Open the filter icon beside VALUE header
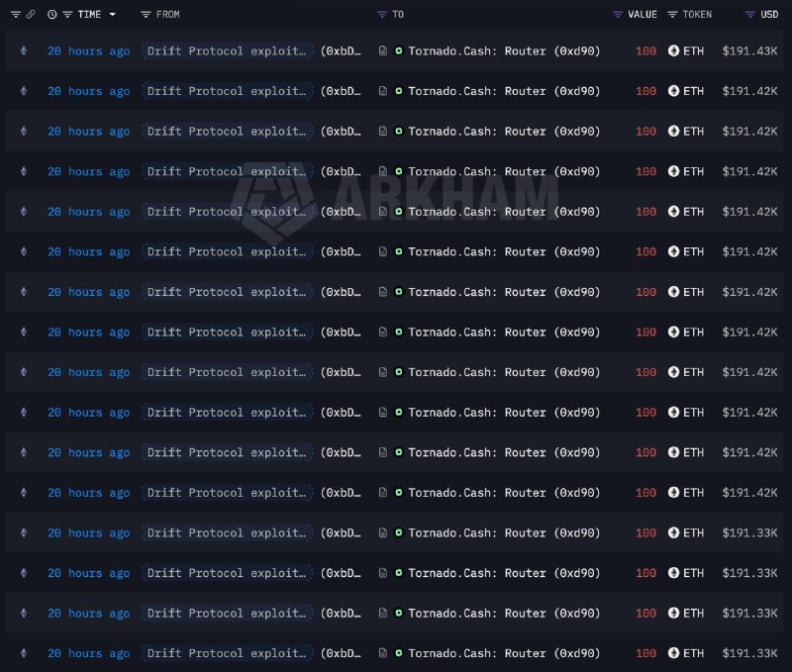 point(617,15)
